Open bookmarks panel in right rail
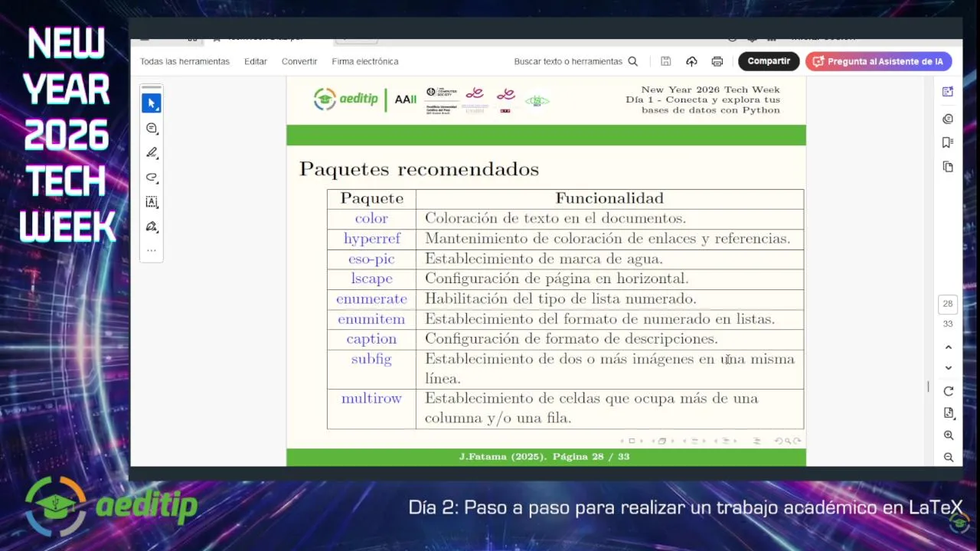The height and width of the screenshot is (551, 980). tap(948, 142)
